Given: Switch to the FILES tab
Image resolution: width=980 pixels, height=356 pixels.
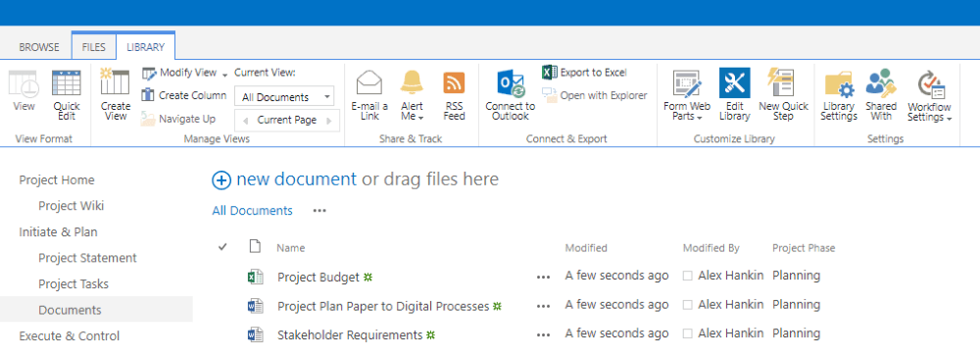Looking at the screenshot, I should point(94,47).
